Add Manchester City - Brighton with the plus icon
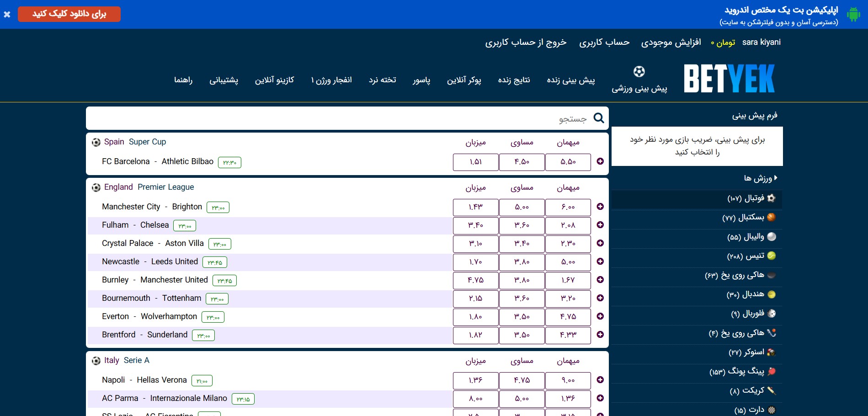This screenshot has width=868, height=416. (x=600, y=207)
